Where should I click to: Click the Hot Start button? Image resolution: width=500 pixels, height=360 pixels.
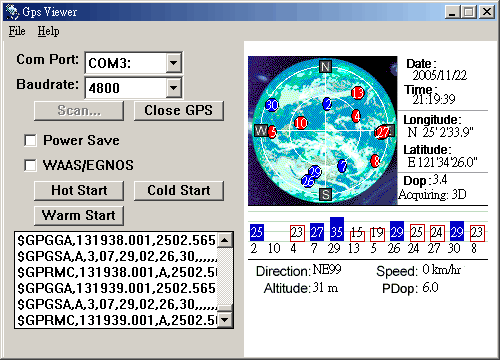79,191
